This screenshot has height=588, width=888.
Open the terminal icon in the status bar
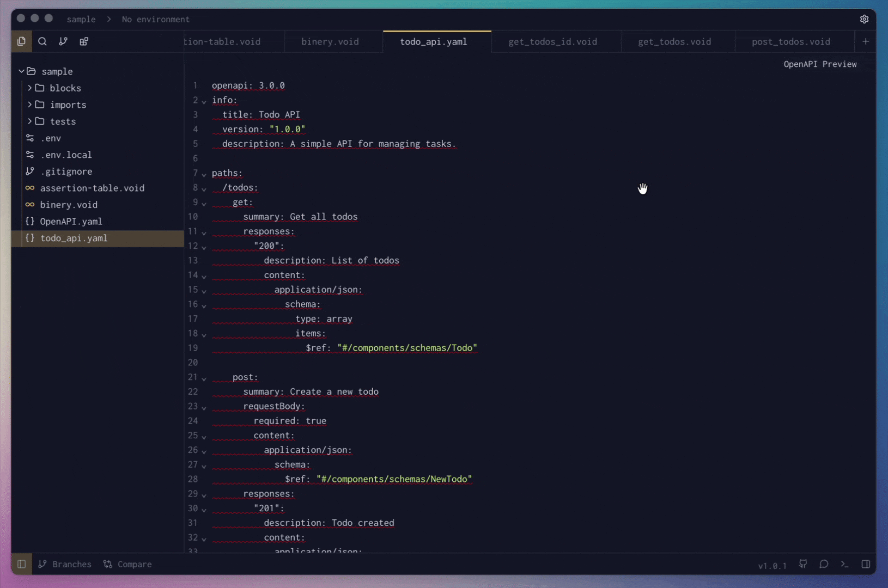[x=845, y=564]
